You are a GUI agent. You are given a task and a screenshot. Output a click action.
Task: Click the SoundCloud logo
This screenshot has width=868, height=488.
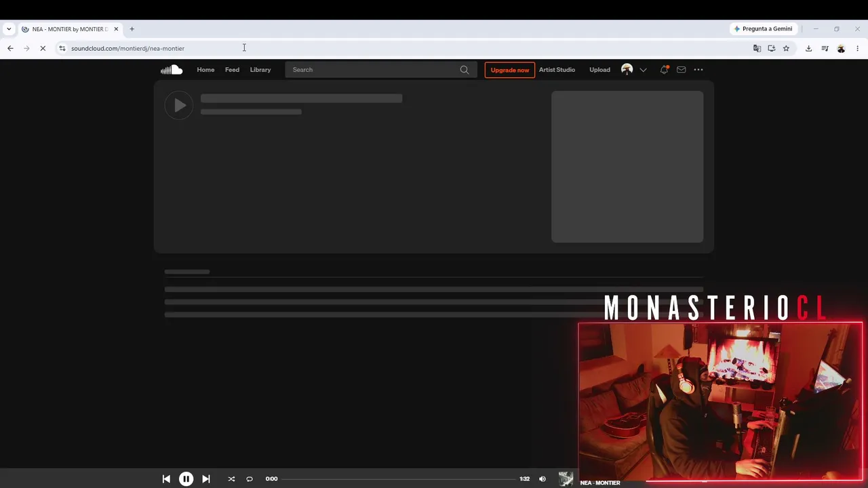(x=172, y=70)
